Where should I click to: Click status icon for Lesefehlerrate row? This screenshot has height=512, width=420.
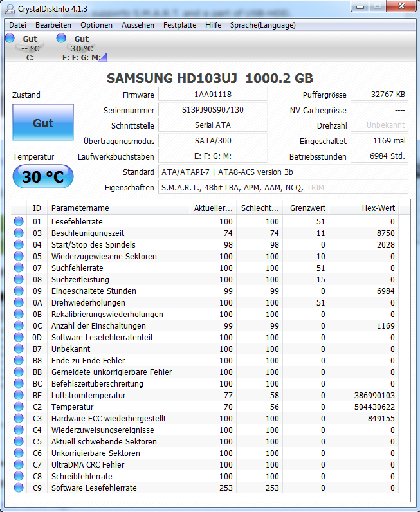[19, 221]
